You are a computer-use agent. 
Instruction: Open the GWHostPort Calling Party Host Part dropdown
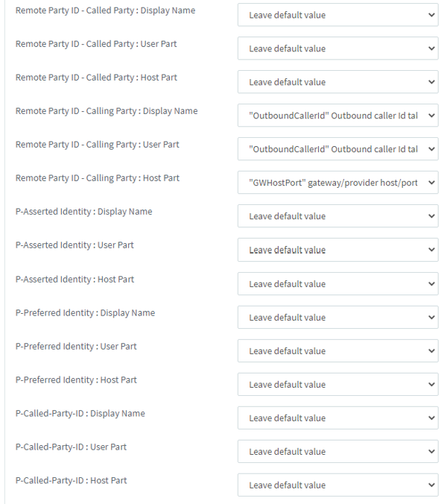337,182
